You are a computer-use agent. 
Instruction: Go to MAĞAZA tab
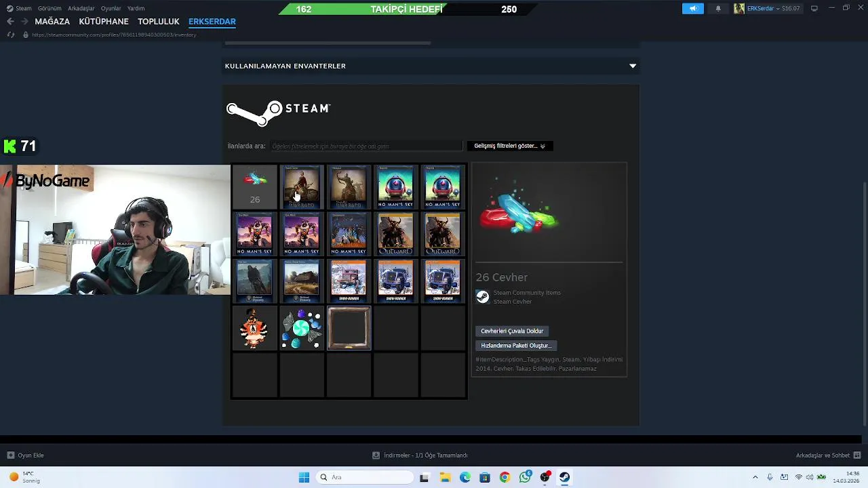click(52, 22)
